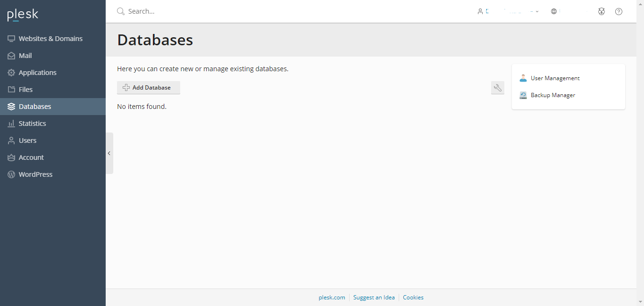Select Databases in sidebar

tap(53, 107)
